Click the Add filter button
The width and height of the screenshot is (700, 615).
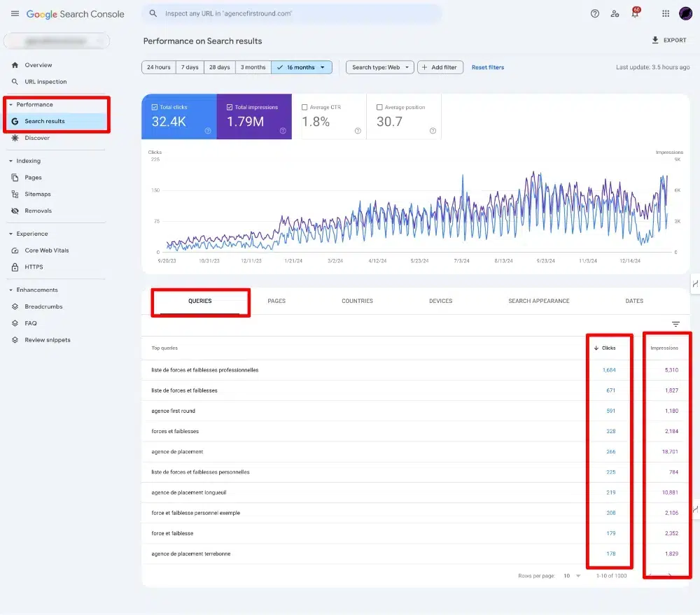tap(440, 67)
